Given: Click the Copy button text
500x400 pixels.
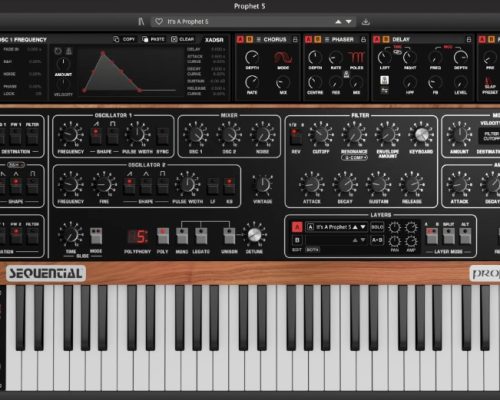Looking at the screenshot, I should pos(129,39).
